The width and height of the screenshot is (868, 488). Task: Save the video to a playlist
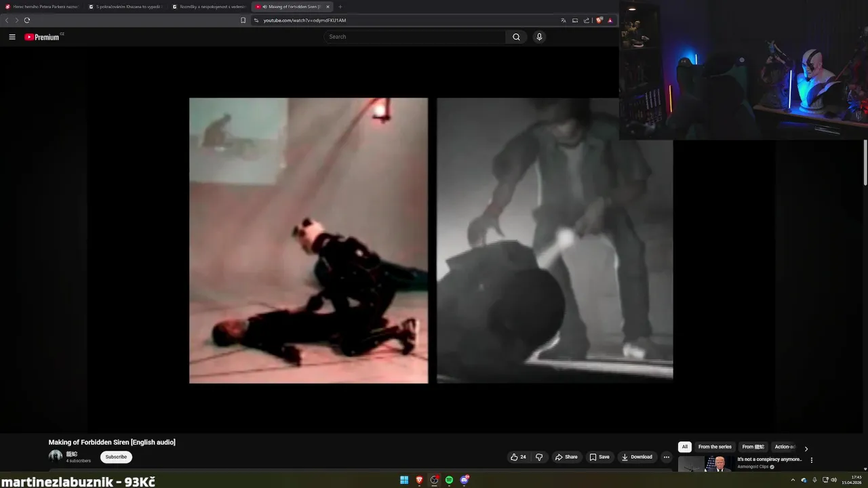point(599,457)
